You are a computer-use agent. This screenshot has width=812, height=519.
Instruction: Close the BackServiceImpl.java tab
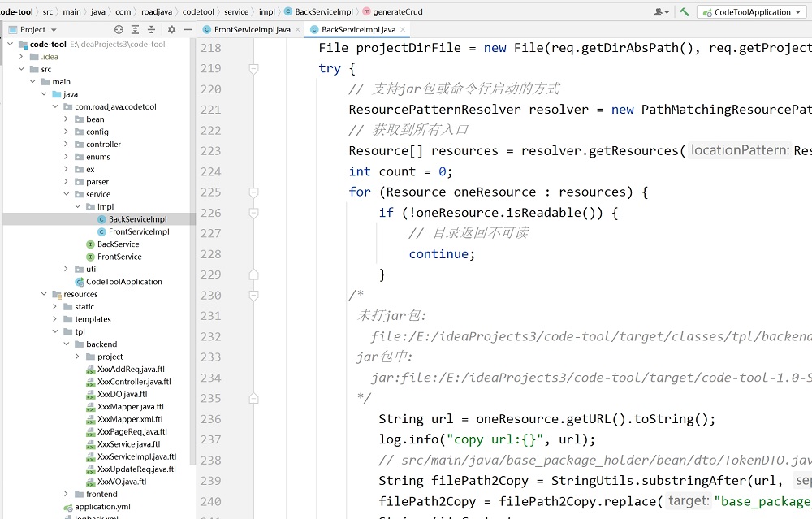tap(403, 29)
